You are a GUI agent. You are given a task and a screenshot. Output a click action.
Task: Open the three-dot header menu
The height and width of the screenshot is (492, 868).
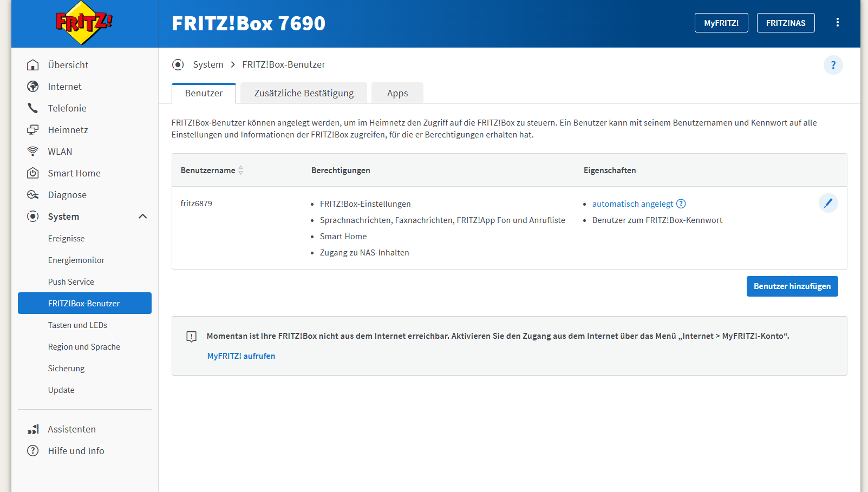(x=837, y=22)
